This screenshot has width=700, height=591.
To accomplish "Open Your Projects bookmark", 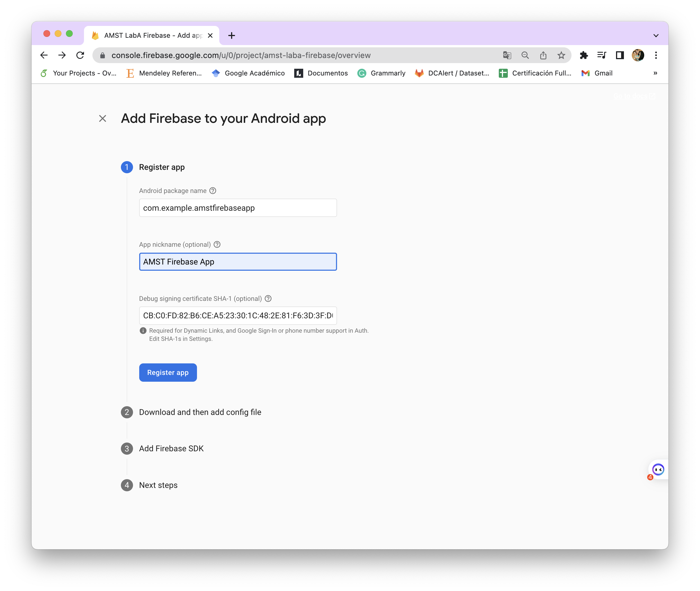I will point(78,73).
